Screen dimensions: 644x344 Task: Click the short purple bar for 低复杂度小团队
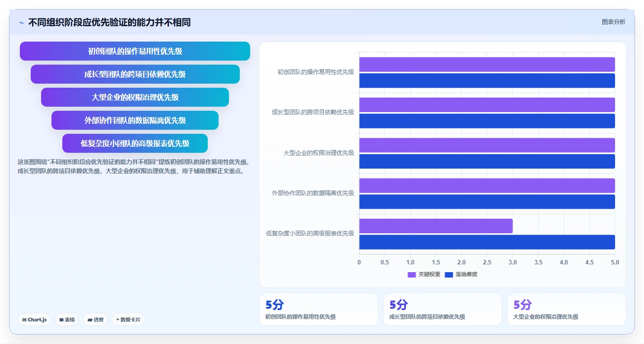(436, 226)
